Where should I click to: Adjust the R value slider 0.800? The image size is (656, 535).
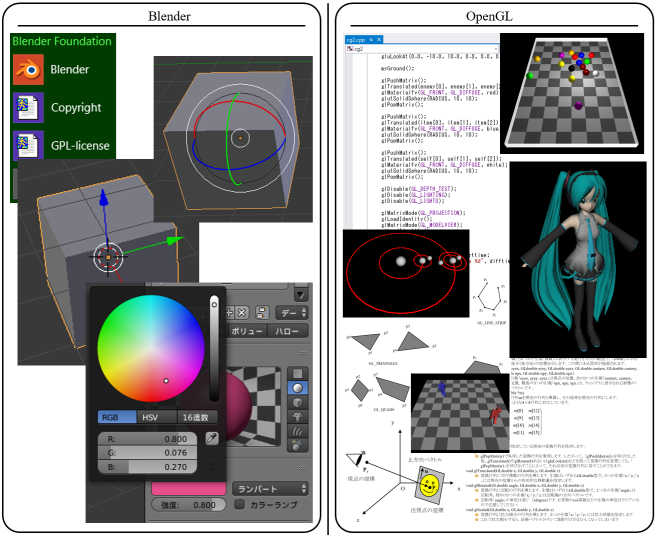pyautogui.click(x=147, y=439)
